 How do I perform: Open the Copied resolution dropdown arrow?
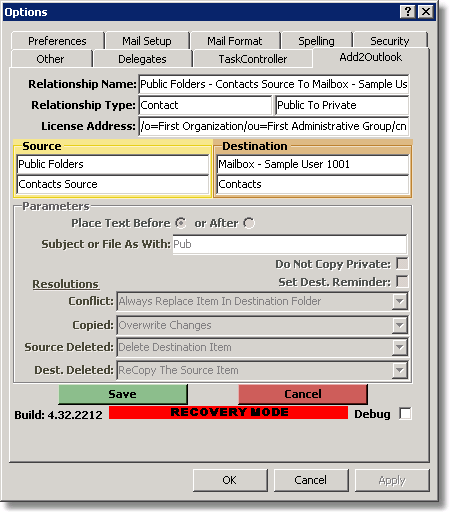(x=399, y=325)
